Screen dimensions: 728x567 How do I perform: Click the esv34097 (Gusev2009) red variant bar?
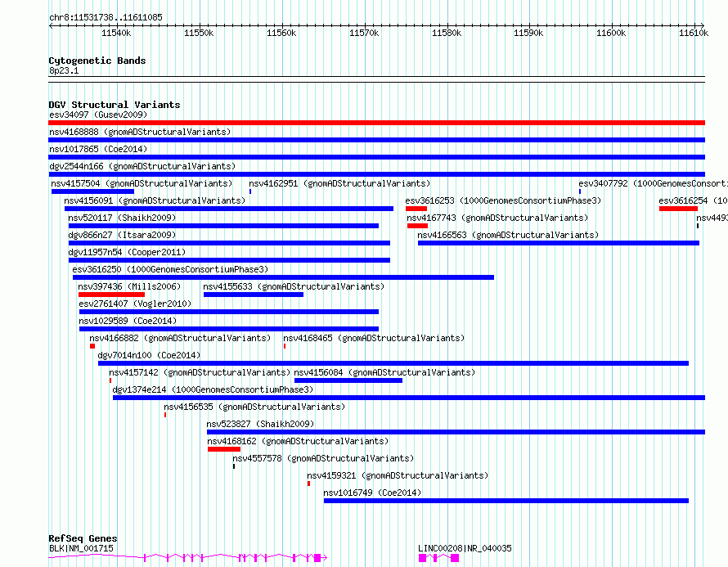pyautogui.click(x=376, y=123)
